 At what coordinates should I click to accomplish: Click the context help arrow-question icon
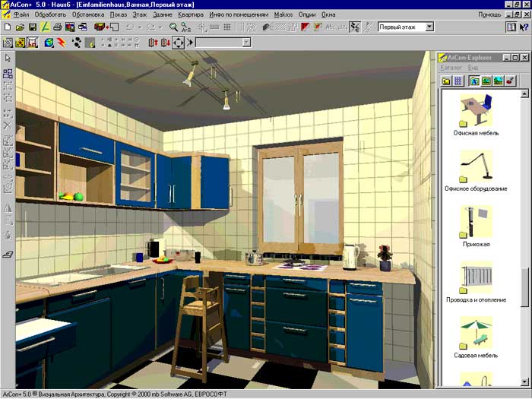(524, 27)
